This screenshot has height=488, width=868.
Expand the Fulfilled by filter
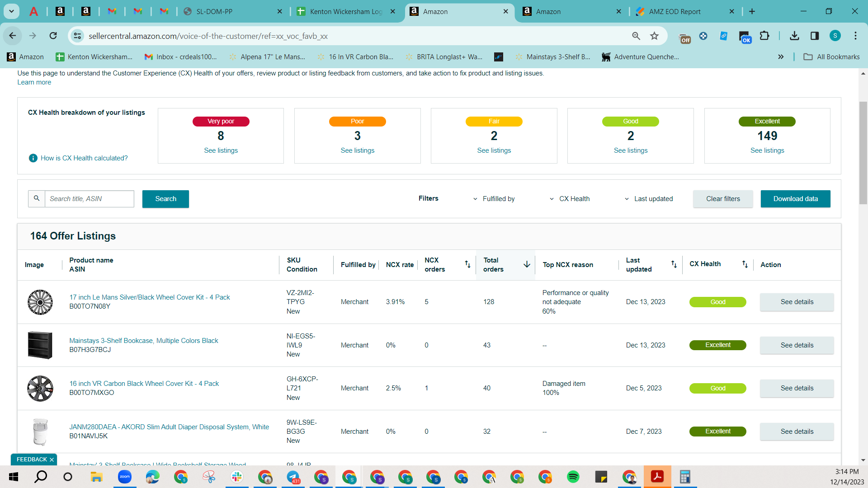tap(494, 199)
